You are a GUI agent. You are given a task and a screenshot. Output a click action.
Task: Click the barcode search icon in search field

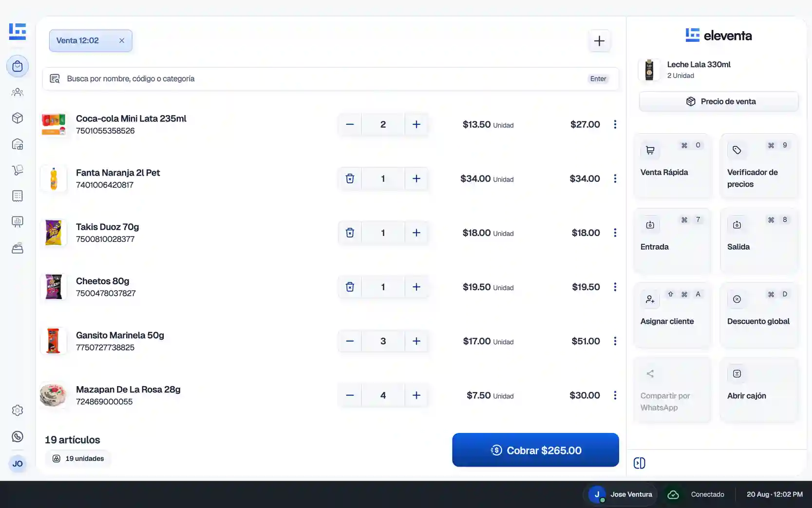pos(55,78)
